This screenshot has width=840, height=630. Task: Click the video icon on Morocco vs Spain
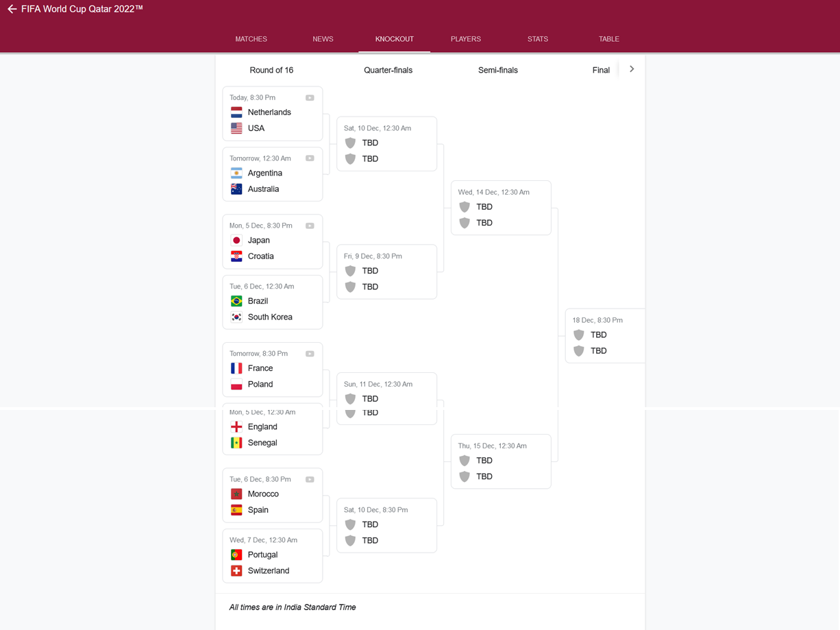tap(310, 479)
